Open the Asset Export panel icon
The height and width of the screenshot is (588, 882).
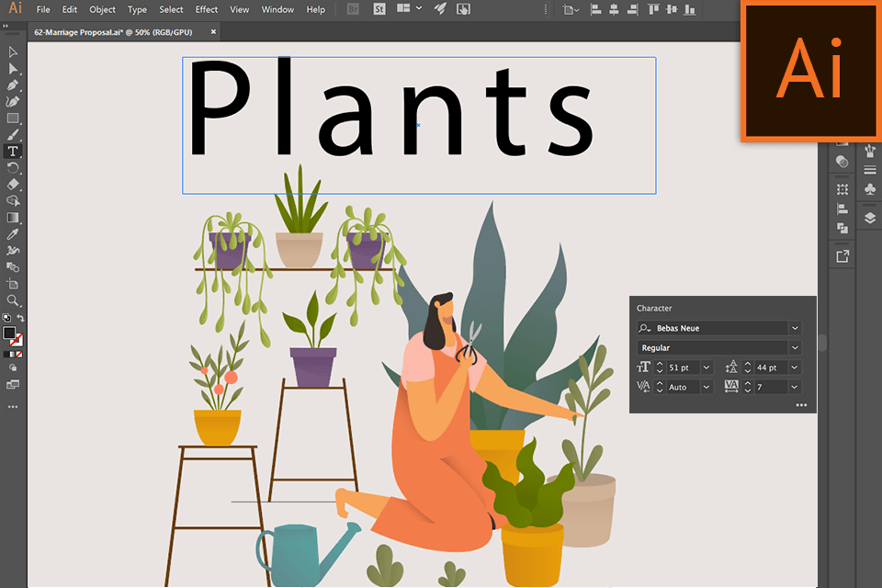pos(842,256)
